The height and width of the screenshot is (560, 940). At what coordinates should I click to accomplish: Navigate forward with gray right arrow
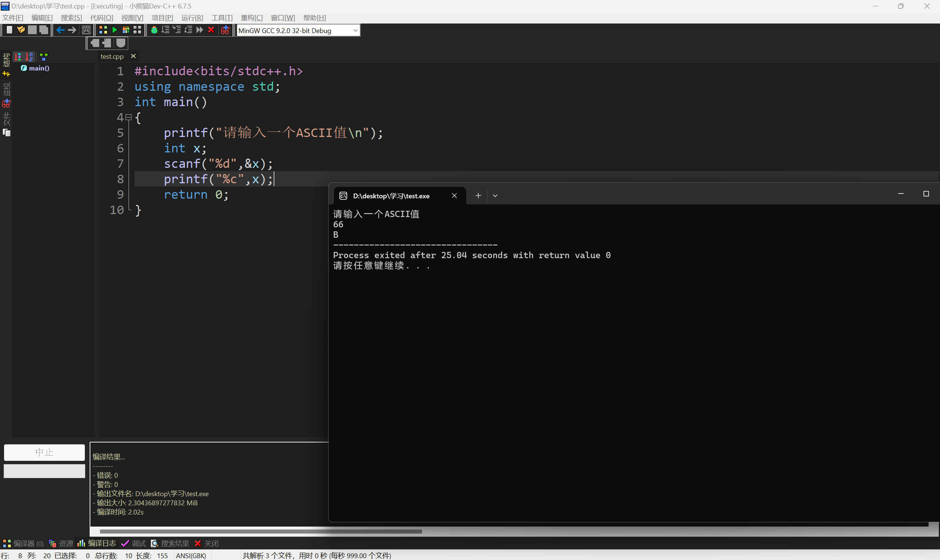pyautogui.click(x=72, y=30)
